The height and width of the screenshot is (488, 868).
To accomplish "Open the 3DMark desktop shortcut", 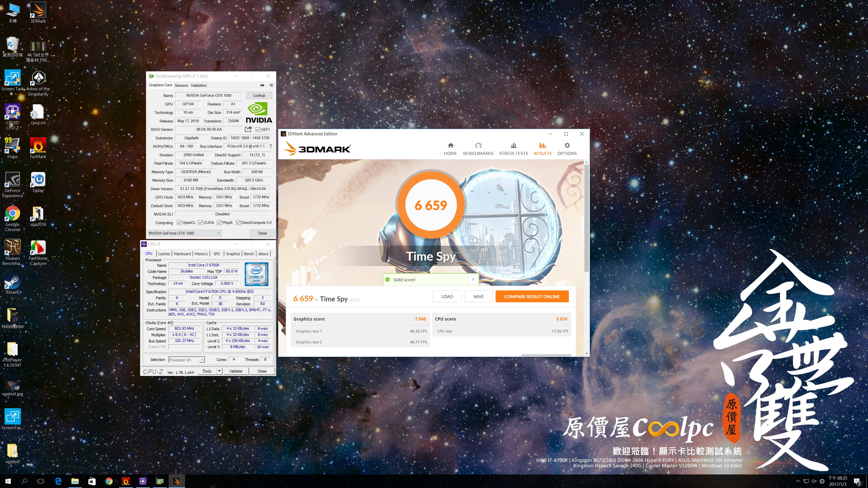I will tap(38, 12).
